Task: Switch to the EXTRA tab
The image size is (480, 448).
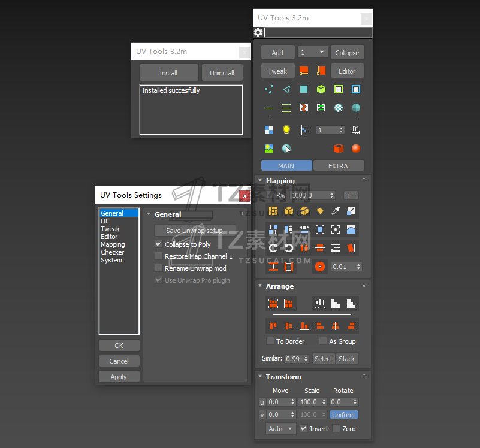Action: point(339,165)
